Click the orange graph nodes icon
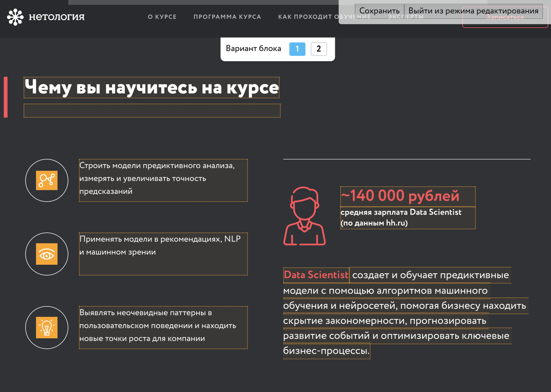 coord(47,180)
